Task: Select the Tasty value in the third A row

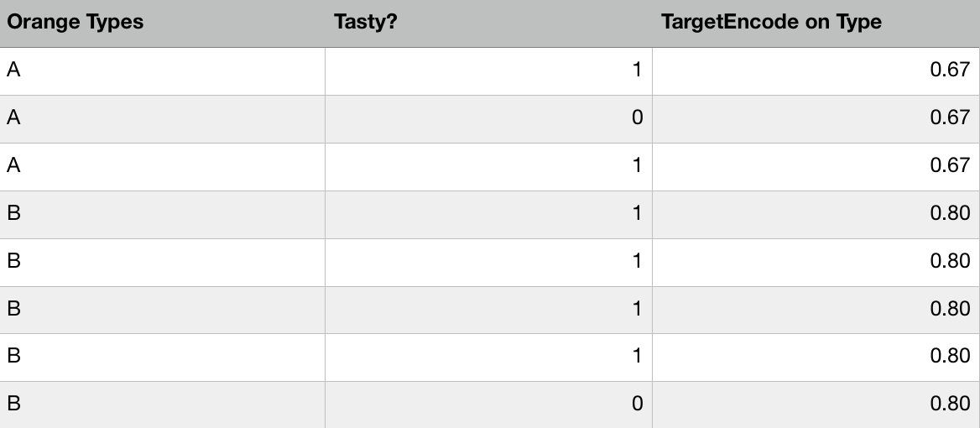Action: click(x=637, y=166)
